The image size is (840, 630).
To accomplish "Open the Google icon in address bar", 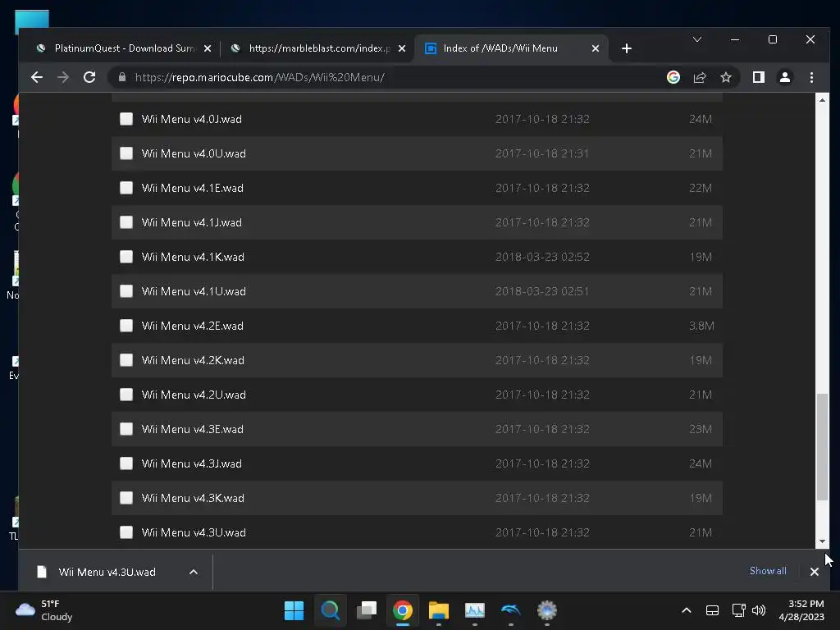I will pyautogui.click(x=673, y=77).
